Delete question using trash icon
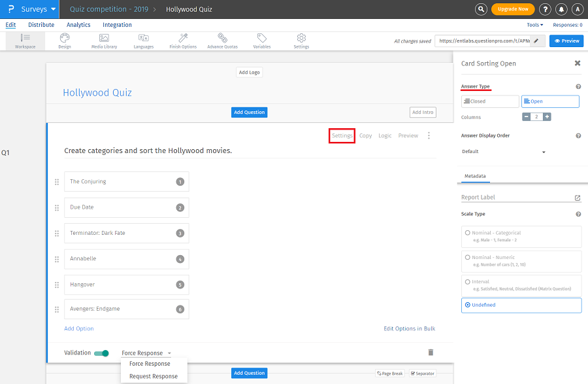Viewport: 588px width, 384px height. (431, 352)
